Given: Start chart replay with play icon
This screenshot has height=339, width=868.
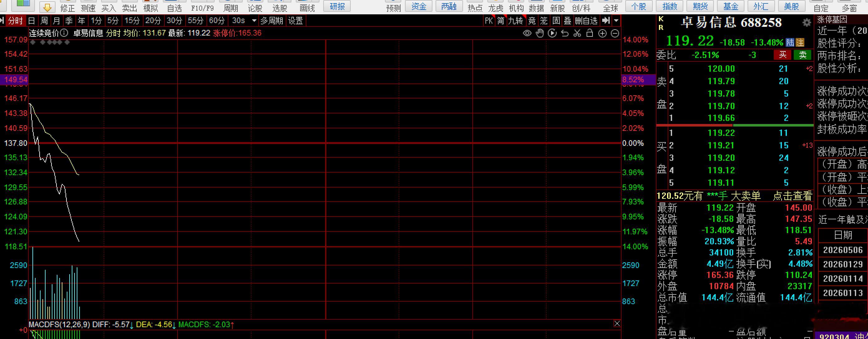Looking at the screenshot, I should [x=552, y=33].
